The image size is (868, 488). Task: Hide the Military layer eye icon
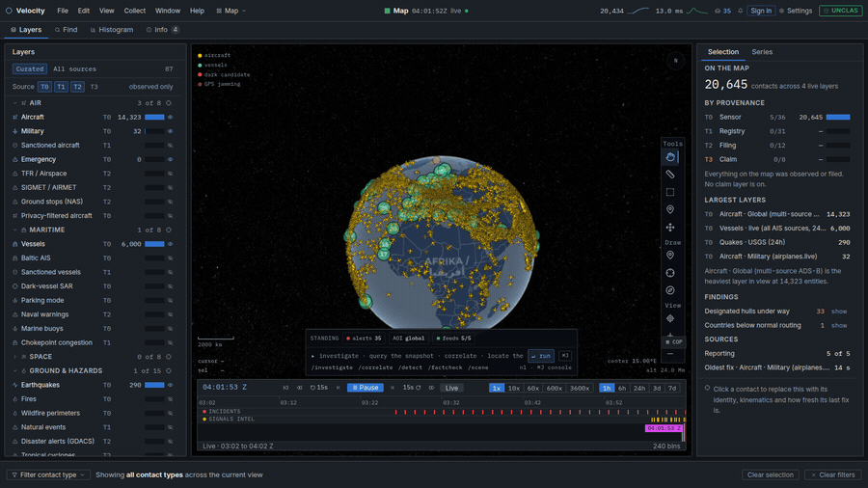170,131
